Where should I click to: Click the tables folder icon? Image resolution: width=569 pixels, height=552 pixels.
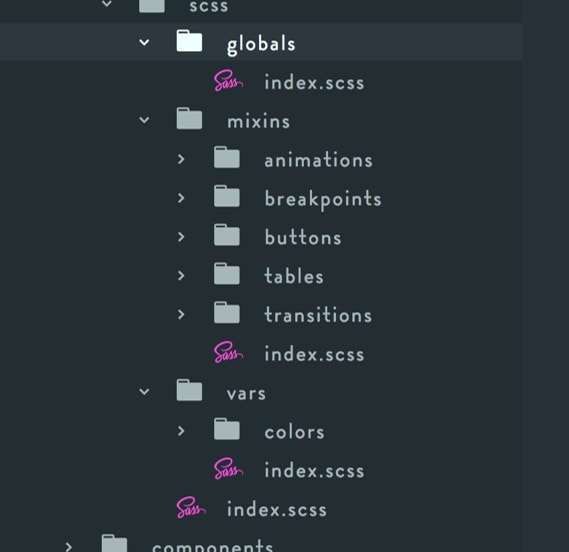tap(226, 274)
